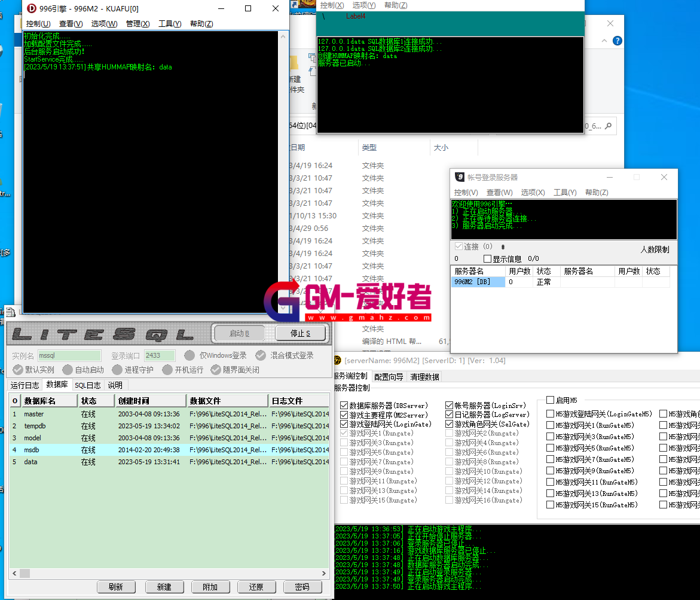Sort LiteSQL table by 数据库名 column header
Image resolution: width=700 pixels, height=600 pixels.
[x=49, y=401]
